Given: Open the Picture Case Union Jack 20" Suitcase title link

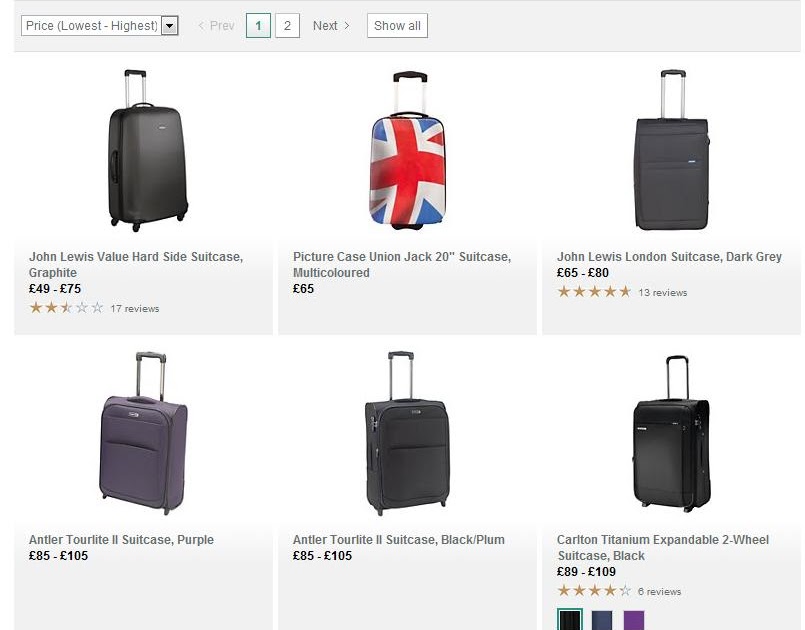Looking at the screenshot, I should [401, 264].
